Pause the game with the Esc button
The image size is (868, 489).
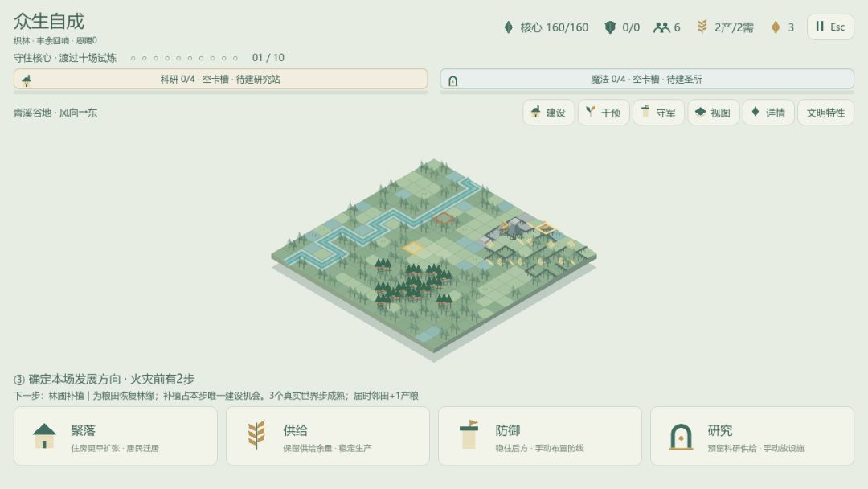(829, 27)
